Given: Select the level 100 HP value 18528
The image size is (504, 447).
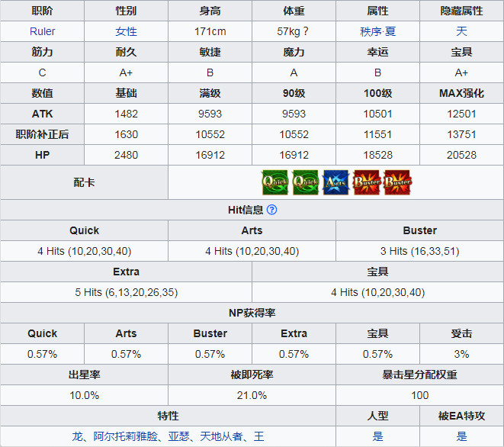Looking at the screenshot, I should (377, 155).
